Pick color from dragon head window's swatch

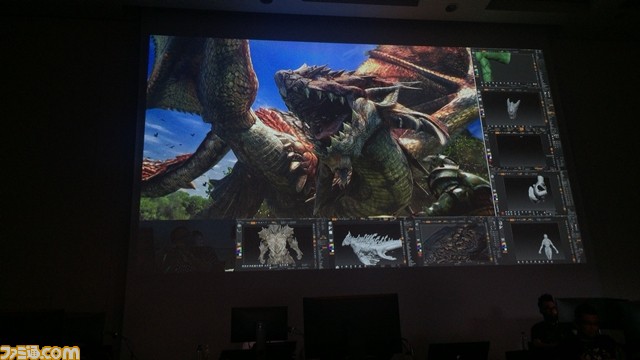click(x=331, y=247)
